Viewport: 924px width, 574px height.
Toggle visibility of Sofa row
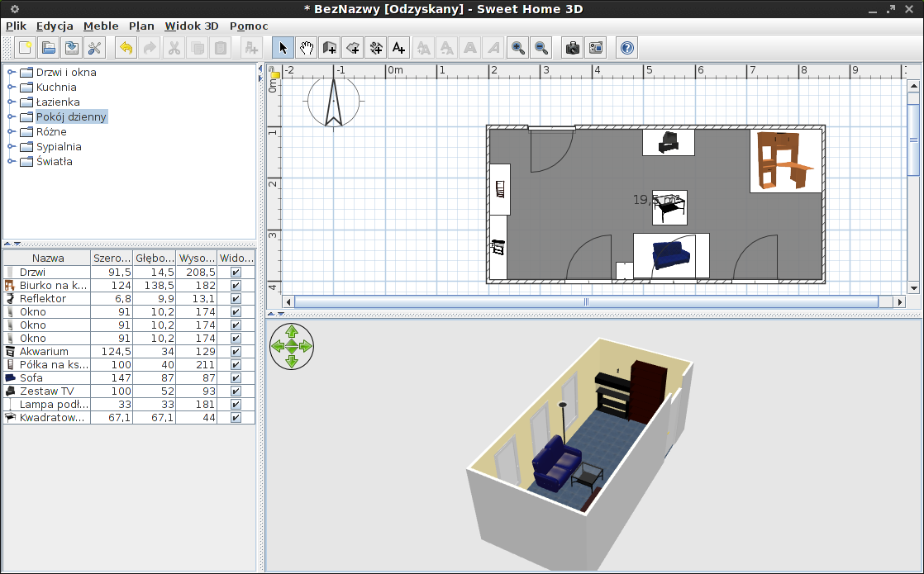236,378
